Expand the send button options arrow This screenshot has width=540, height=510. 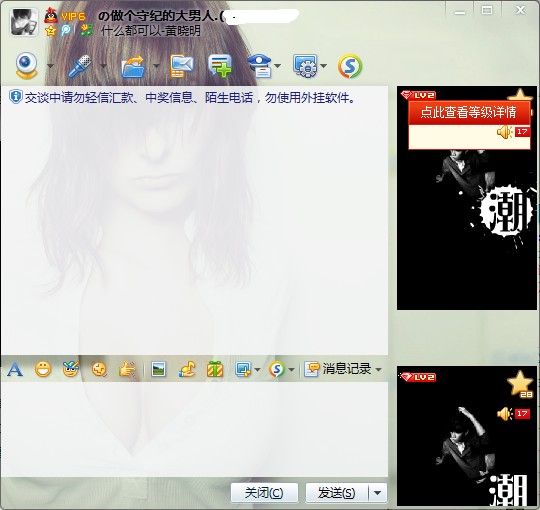pyautogui.click(x=378, y=493)
